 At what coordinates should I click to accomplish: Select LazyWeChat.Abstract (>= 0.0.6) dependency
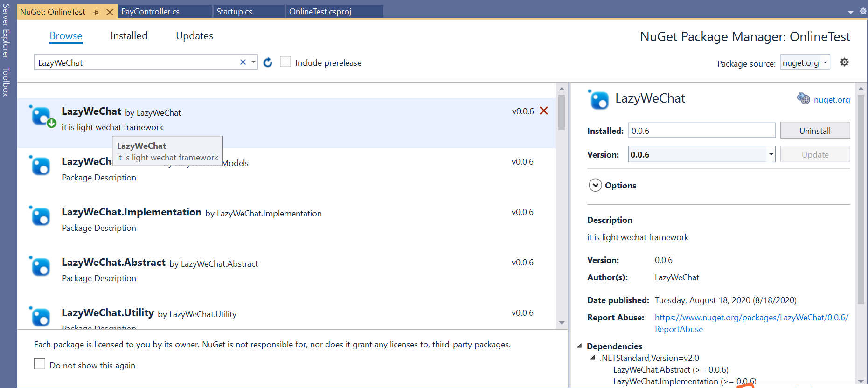click(x=671, y=370)
